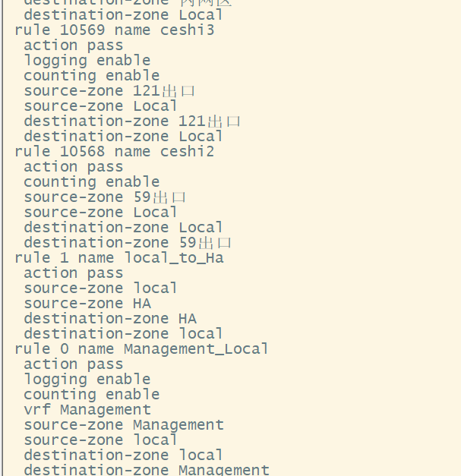Click the 'source-zone 121出口' line

coord(109,91)
